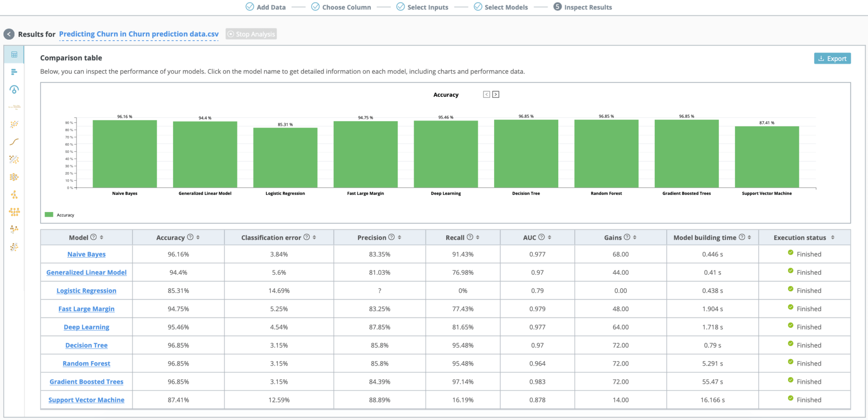Select the Overview chart icon in the sidebar
Image resolution: width=868 pixels, height=420 pixels.
[x=14, y=72]
